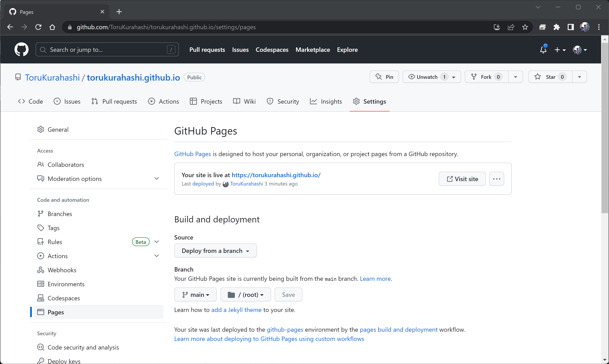Open the main branch selector

pos(195,294)
